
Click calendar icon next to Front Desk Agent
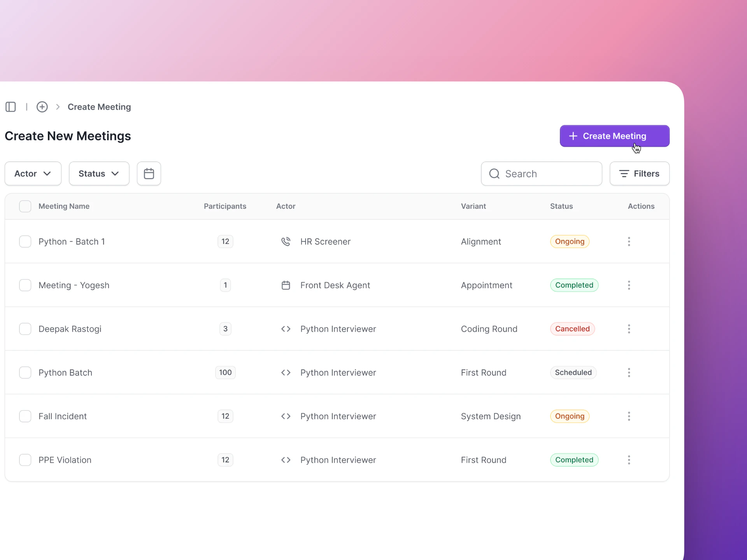click(286, 285)
